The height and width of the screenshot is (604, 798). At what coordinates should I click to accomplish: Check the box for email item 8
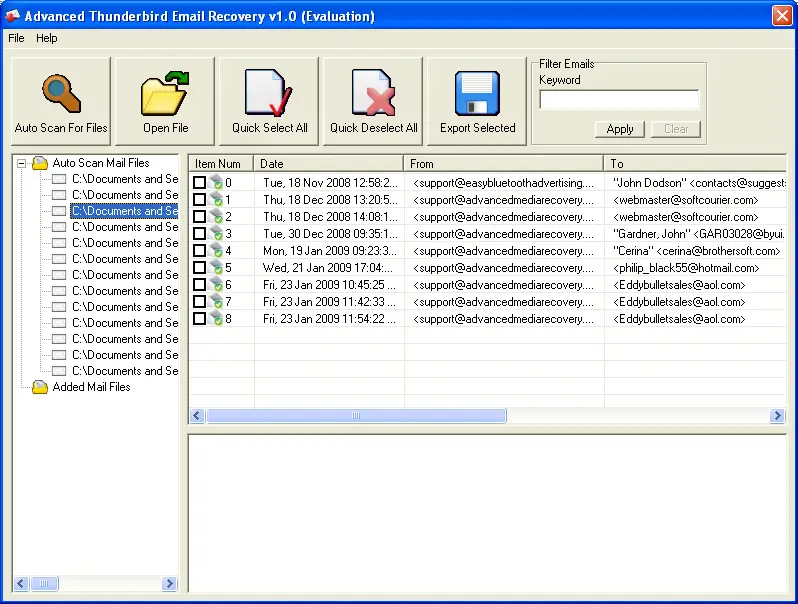(x=200, y=319)
